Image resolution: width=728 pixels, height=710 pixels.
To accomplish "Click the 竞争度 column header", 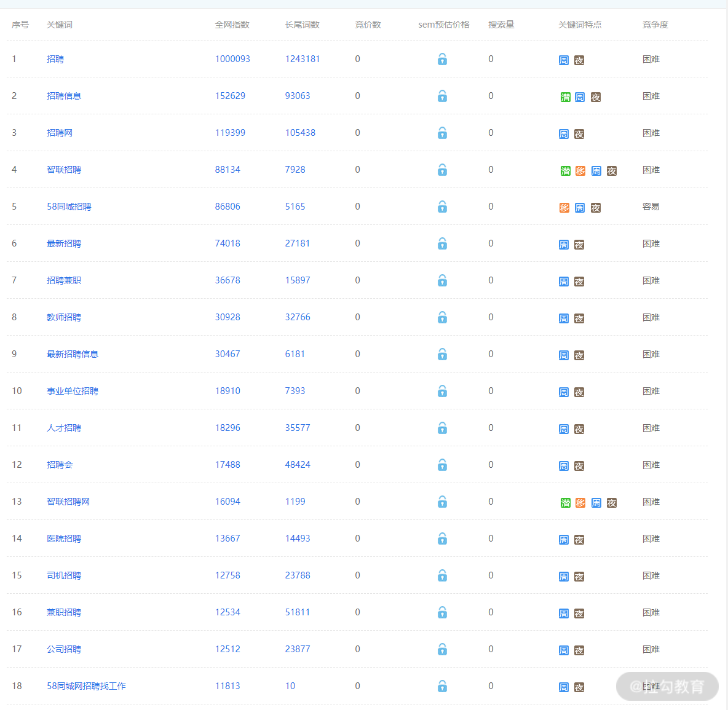I will point(655,25).
